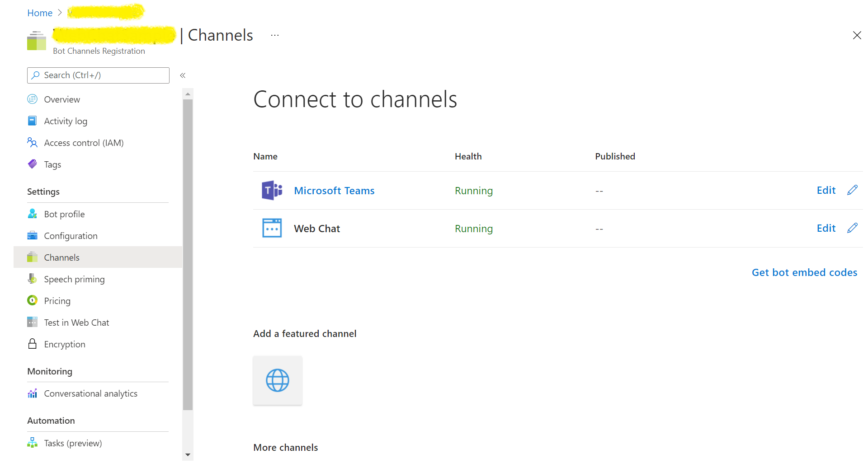Edit the Microsoft Teams channel

coord(826,190)
